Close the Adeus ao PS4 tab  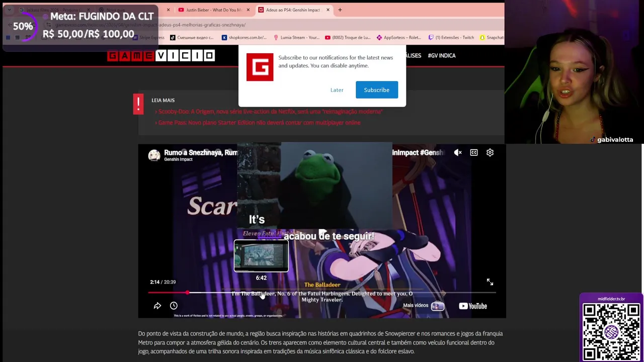(328, 10)
